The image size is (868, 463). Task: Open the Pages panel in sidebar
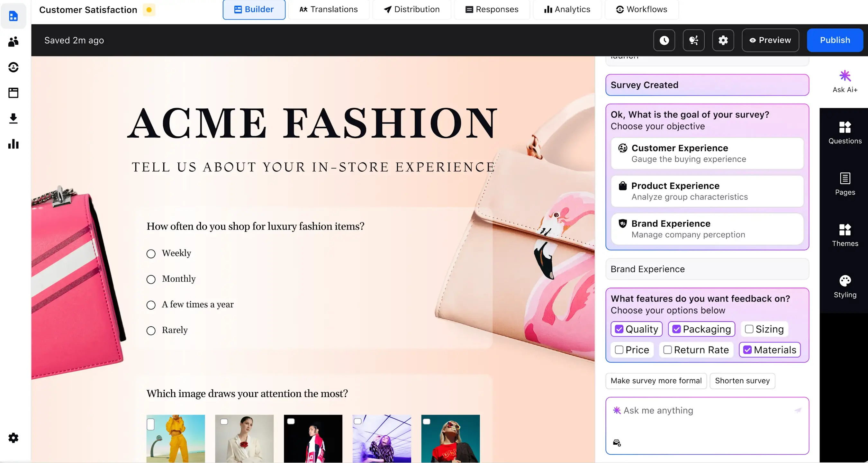point(845,184)
